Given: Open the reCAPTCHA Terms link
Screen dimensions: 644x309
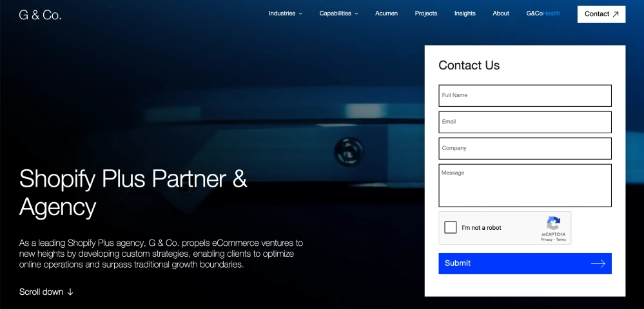Looking at the screenshot, I should coord(561,239).
